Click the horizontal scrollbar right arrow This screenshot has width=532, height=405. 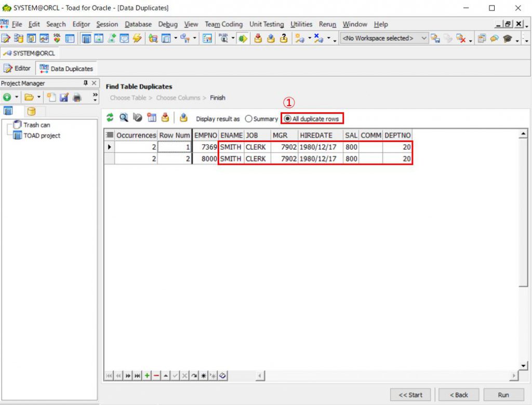[x=514, y=375]
